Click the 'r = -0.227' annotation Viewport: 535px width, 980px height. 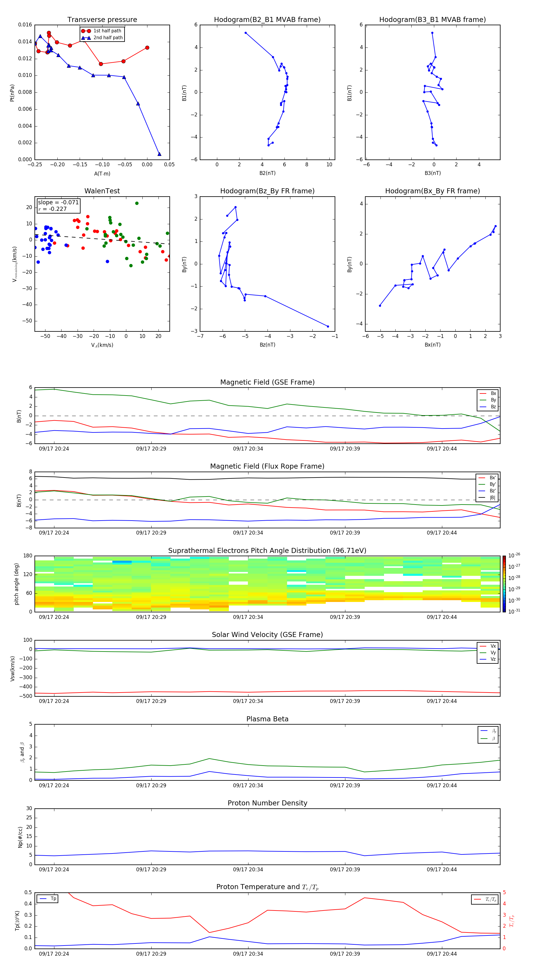pos(53,209)
